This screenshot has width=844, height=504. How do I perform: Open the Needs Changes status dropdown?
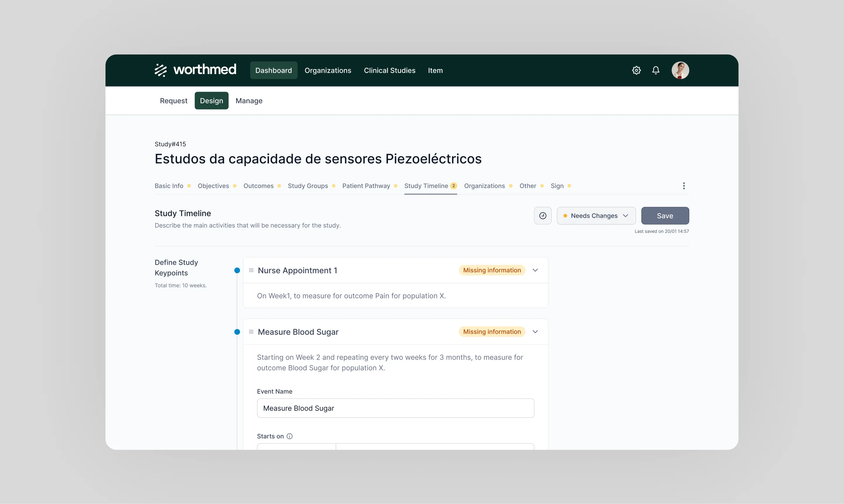coord(596,216)
